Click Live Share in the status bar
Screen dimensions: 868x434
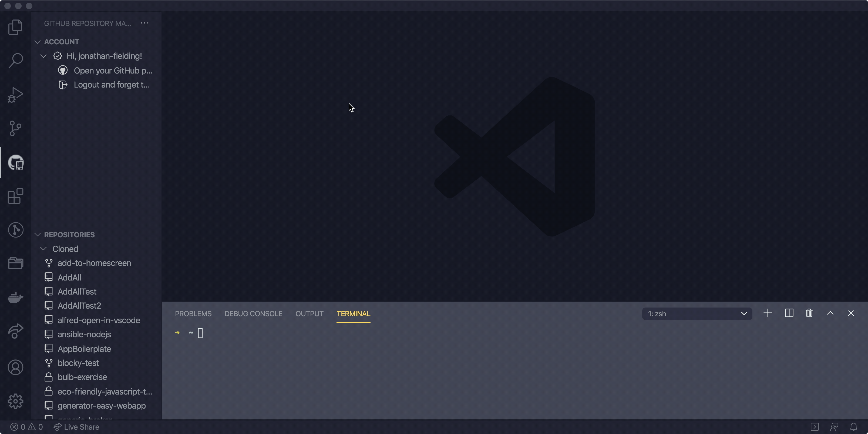point(76,427)
